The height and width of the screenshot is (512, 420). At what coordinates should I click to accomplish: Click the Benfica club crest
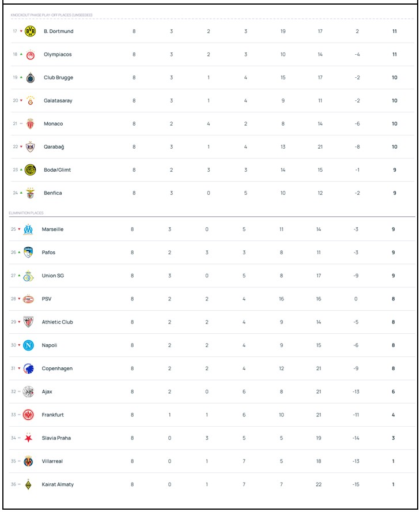[31, 193]
